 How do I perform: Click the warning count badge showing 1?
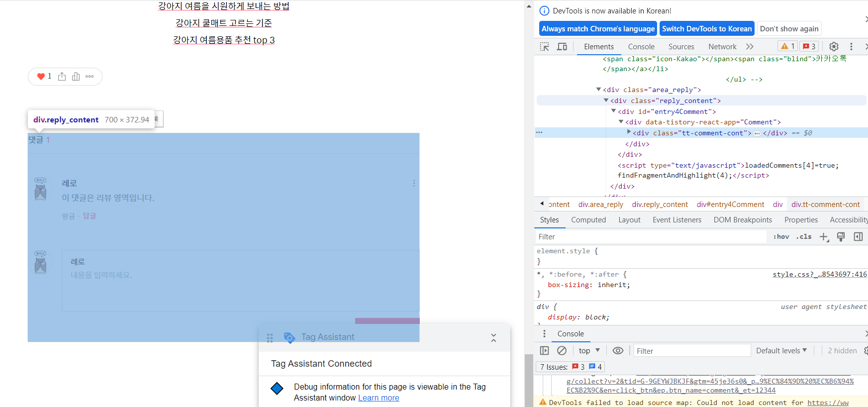point(788,46)
